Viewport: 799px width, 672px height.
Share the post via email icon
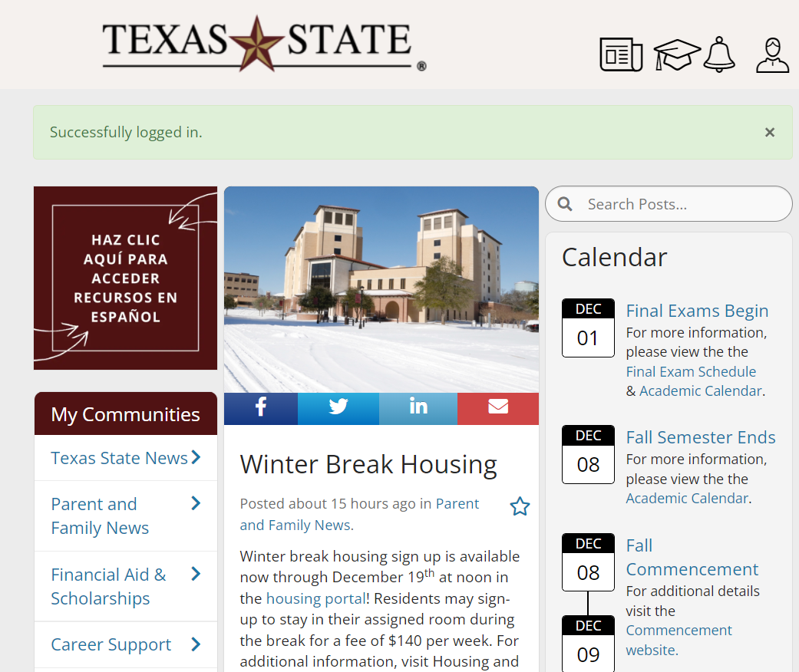tap(498, 407)
